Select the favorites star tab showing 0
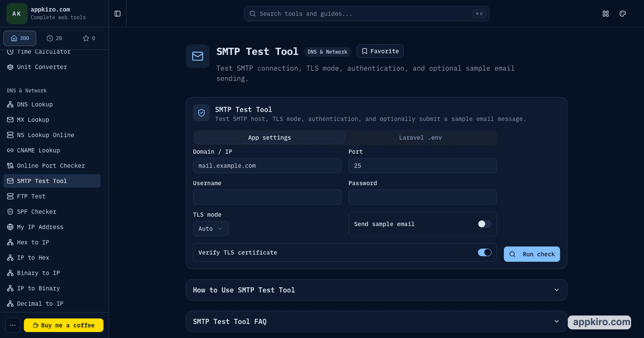Screen dimensions: 644x338 coord(89,38)
